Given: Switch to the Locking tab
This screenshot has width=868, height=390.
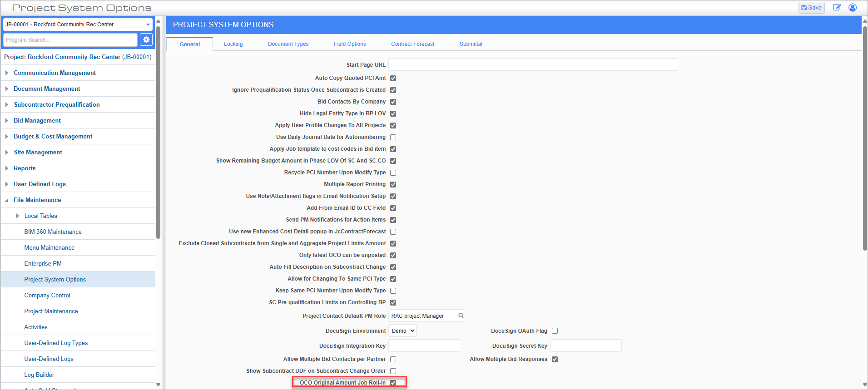Looking at the screenshot, I should pos(233,44).
